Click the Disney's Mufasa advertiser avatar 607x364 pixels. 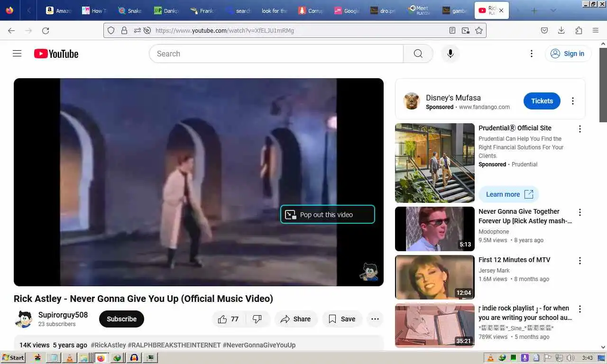click(x=412, y=101)
